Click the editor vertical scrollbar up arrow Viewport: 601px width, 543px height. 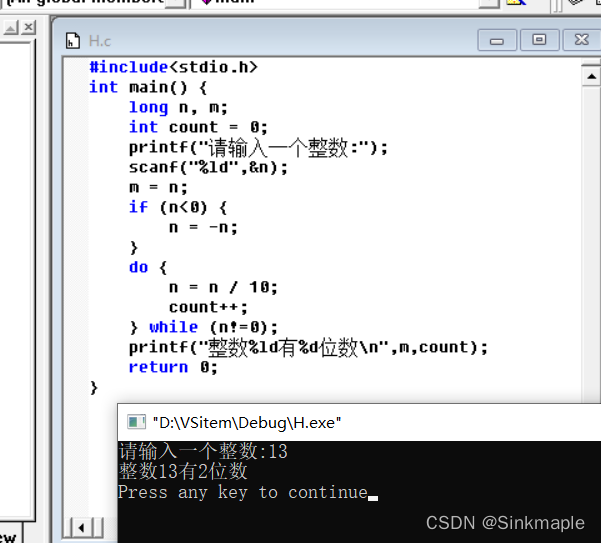coord(591,77)
